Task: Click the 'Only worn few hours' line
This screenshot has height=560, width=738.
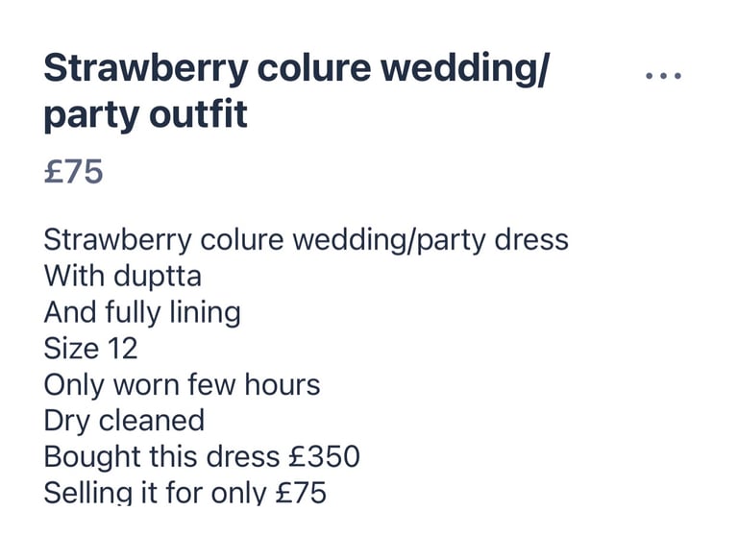Action: click(183, 385)
